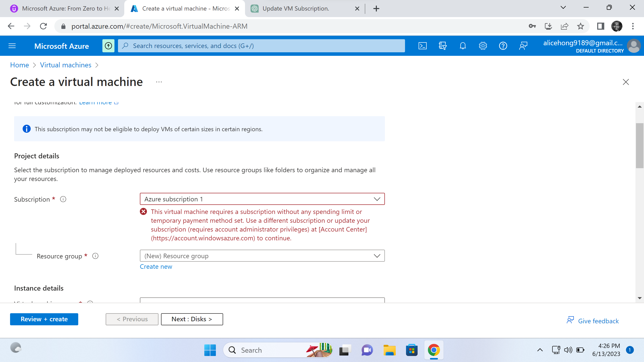Click the page scrollbar down arrow
This screenshot has width=644, height=362.
tap(639, 298)
